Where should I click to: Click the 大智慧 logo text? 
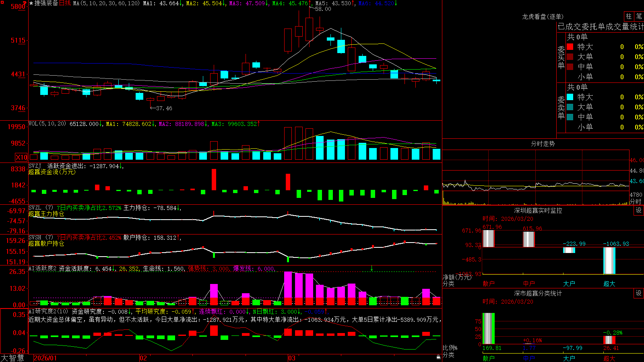point(12,358)
